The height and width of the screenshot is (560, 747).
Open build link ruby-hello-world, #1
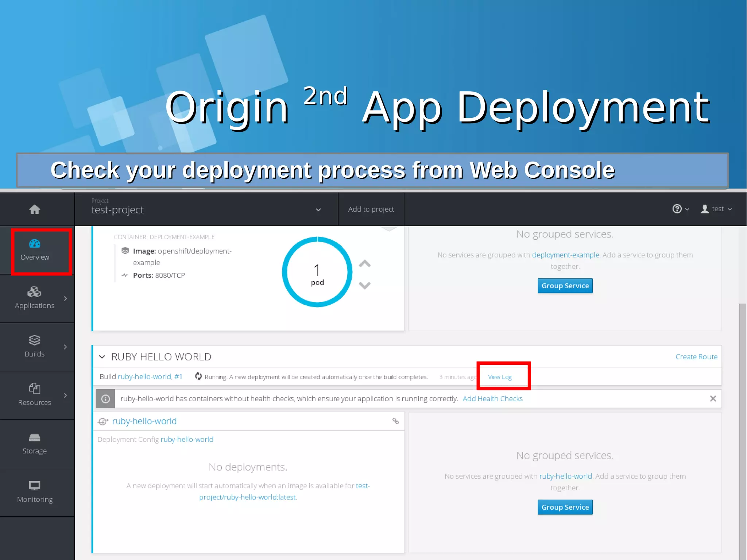(150, 376)
